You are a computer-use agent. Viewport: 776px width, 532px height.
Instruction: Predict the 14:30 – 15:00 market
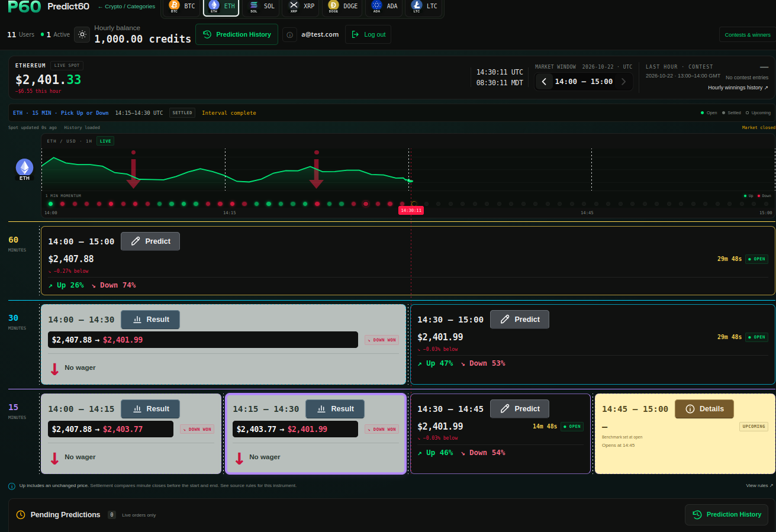point(520,320)
